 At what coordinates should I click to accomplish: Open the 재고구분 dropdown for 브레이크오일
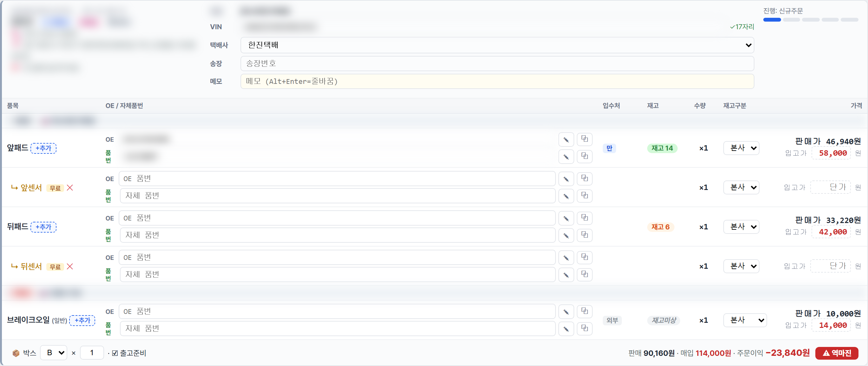click(x=745, y=320)
